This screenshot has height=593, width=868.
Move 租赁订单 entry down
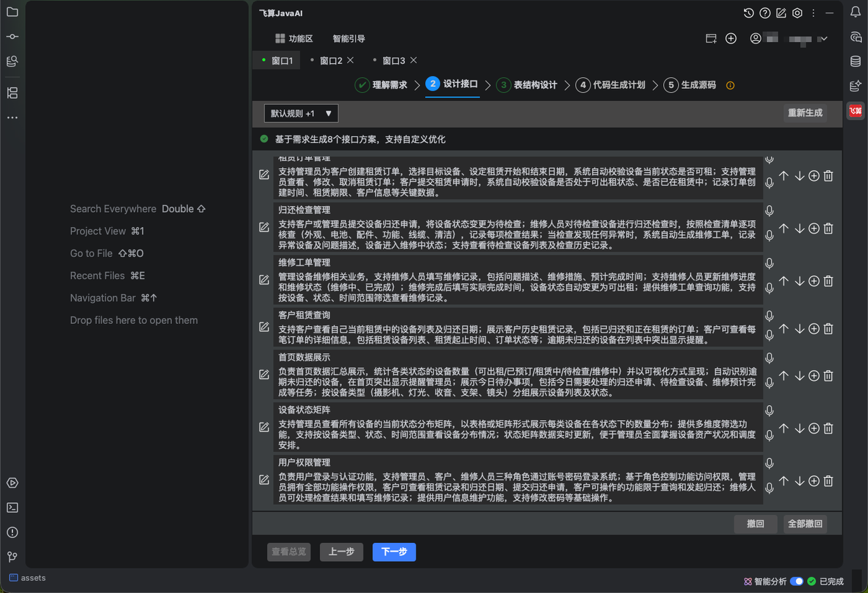point(800,176)
